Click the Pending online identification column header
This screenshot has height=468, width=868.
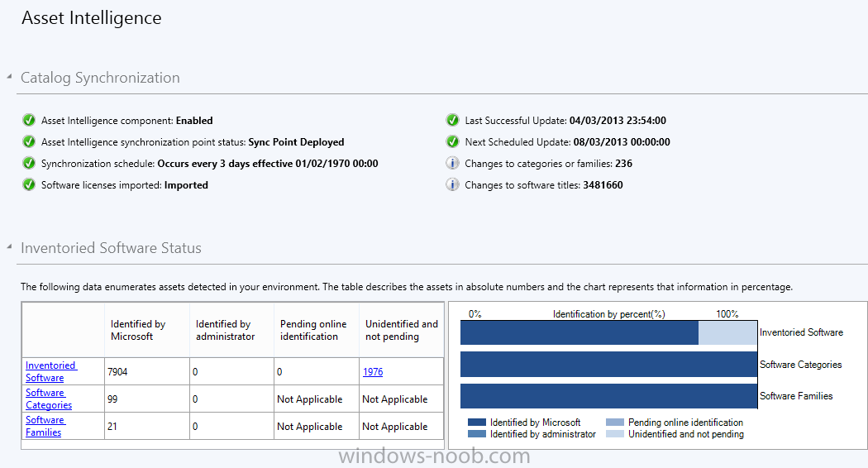[316, 330]
